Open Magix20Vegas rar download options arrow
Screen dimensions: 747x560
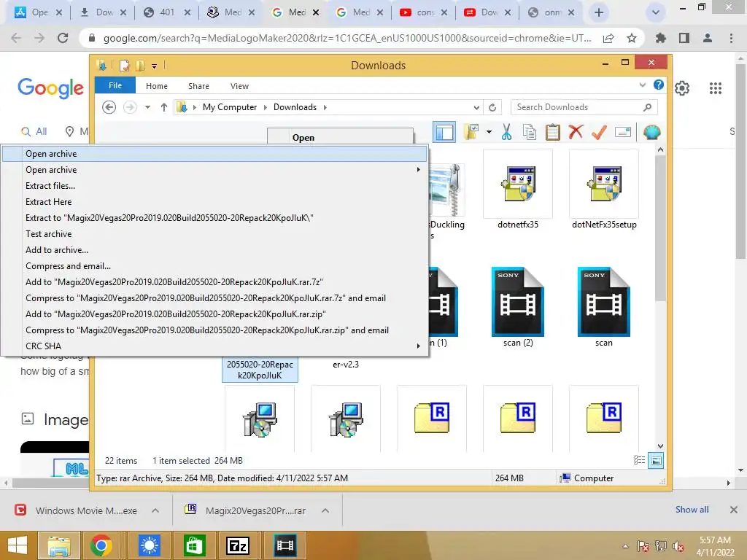pos(325,510)
